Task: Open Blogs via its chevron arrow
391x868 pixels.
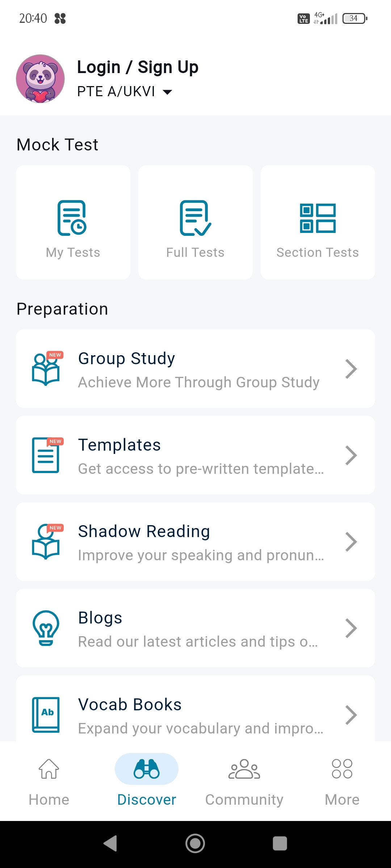Action: (351, 628)
